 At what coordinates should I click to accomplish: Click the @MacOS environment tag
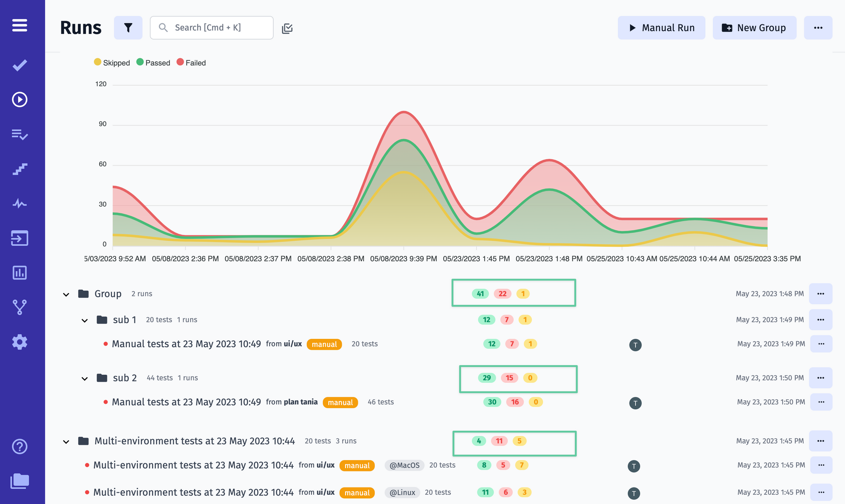(404, 465)
